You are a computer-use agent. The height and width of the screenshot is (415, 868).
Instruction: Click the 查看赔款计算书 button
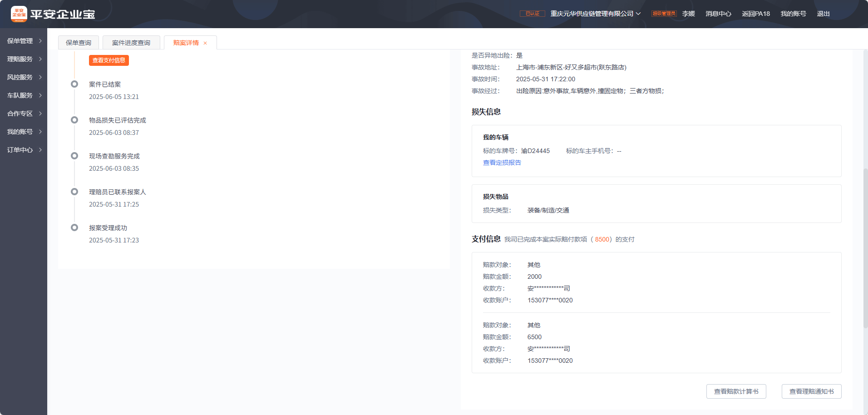[736, 391]
